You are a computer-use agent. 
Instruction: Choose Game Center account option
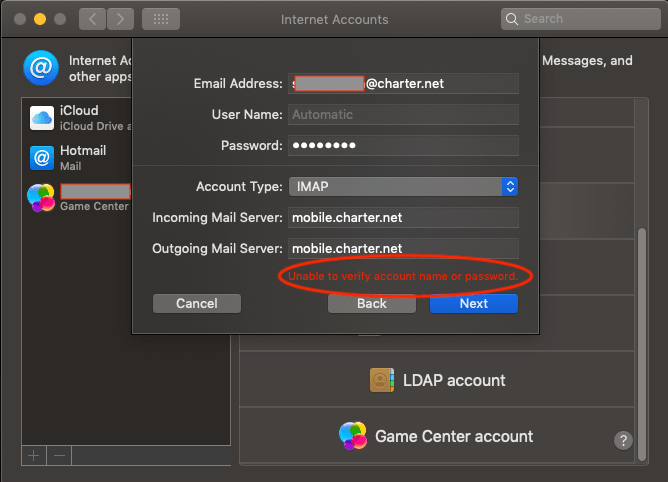pyautogui.click(x=437, y=436)
